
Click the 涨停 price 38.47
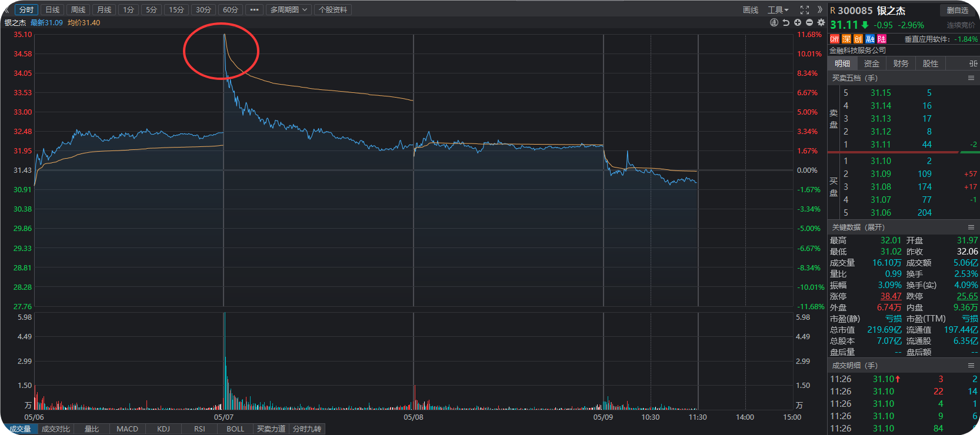pyautogui.click(x=891, y=296)
